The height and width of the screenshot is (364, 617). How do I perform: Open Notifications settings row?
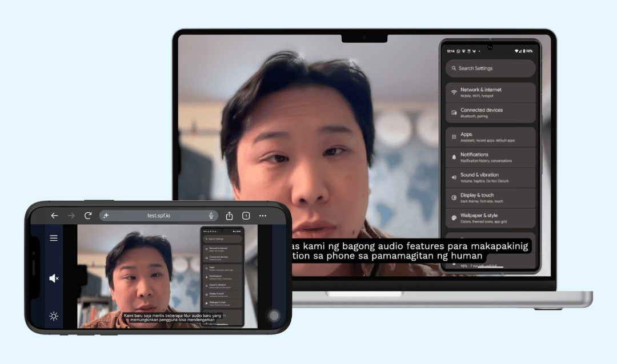[491, 157]
